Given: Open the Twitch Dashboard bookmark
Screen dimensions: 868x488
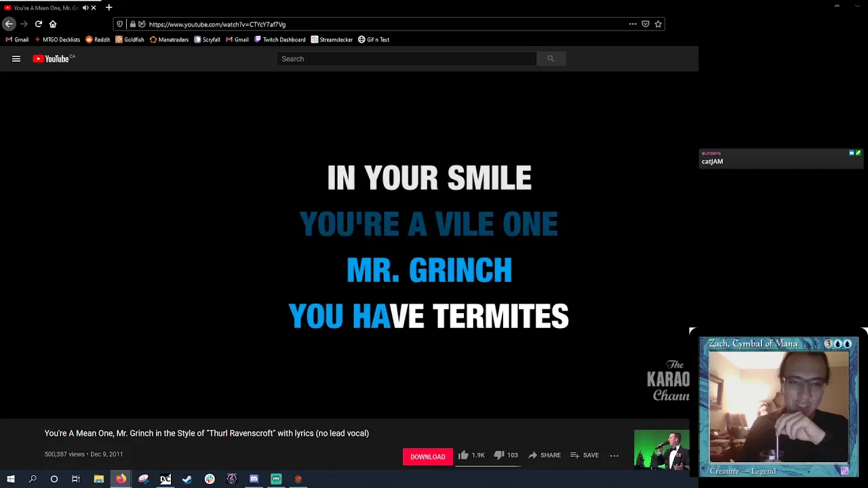Looking at the screenshot, I should coord(279,39).
